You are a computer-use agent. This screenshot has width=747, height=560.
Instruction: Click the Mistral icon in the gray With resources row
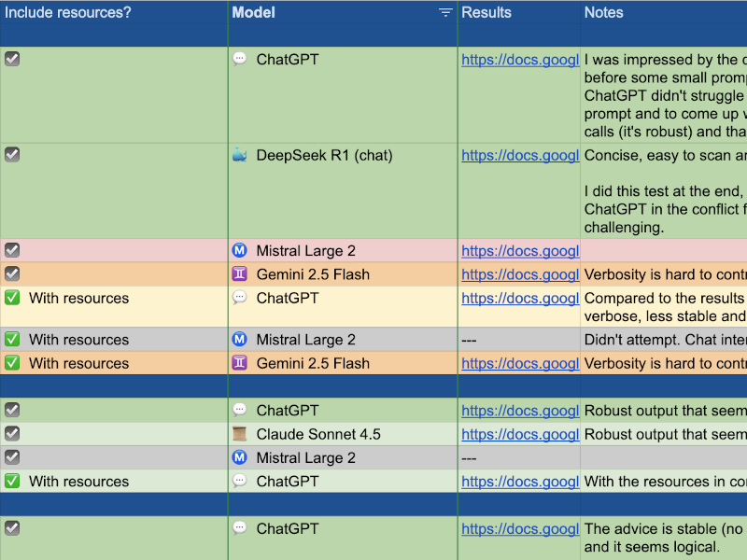pyautogui.click(x=240, y=340)
